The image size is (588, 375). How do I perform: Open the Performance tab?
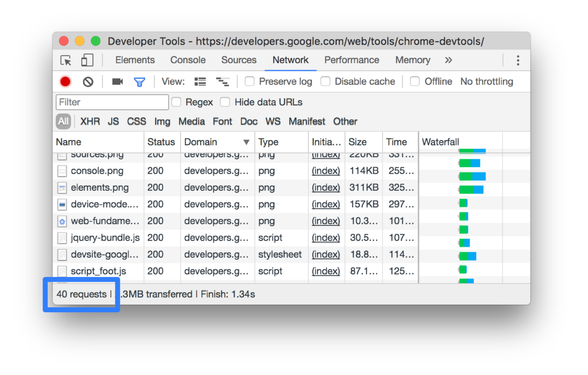[x=351, y=60]
